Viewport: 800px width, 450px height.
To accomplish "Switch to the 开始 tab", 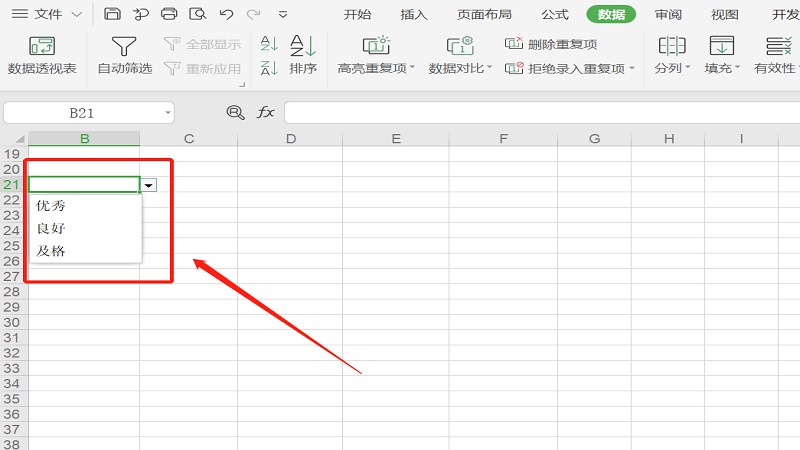I will 357,14.
